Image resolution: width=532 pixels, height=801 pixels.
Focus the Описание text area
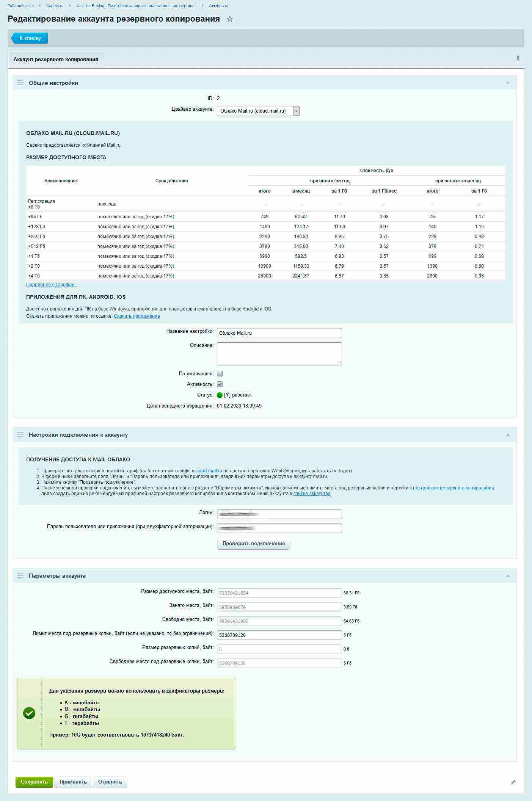pyautogui.click(x=279, y=354)
